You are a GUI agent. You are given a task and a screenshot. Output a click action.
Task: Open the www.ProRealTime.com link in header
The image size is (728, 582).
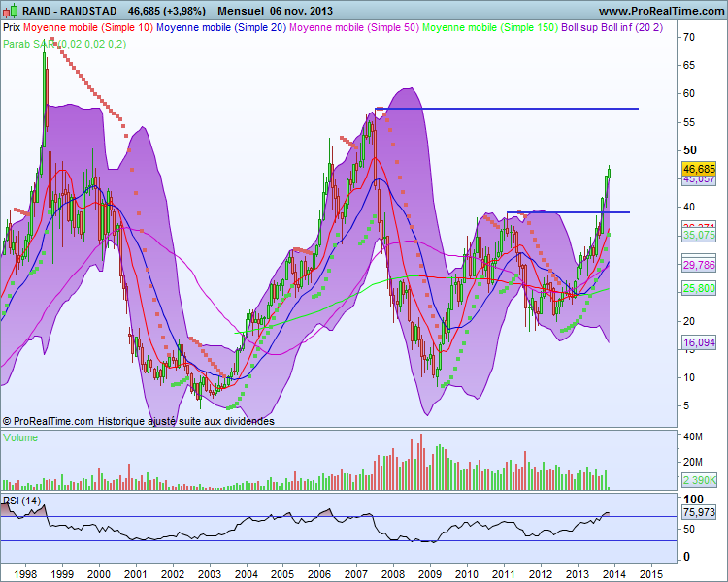point(661,11)
